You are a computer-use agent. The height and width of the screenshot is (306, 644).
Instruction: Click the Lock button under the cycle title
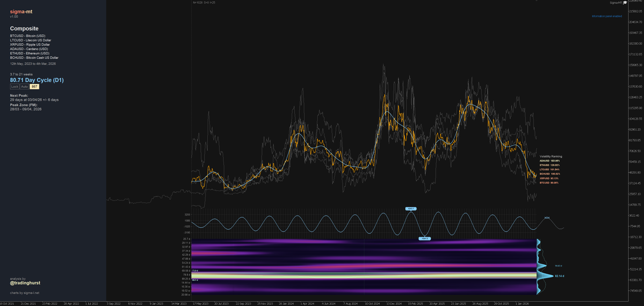tap(15, 86)
